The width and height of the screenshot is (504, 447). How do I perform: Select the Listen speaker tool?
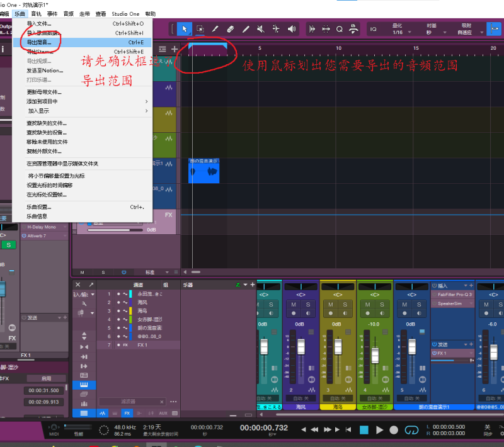click(x=292, y=29)
